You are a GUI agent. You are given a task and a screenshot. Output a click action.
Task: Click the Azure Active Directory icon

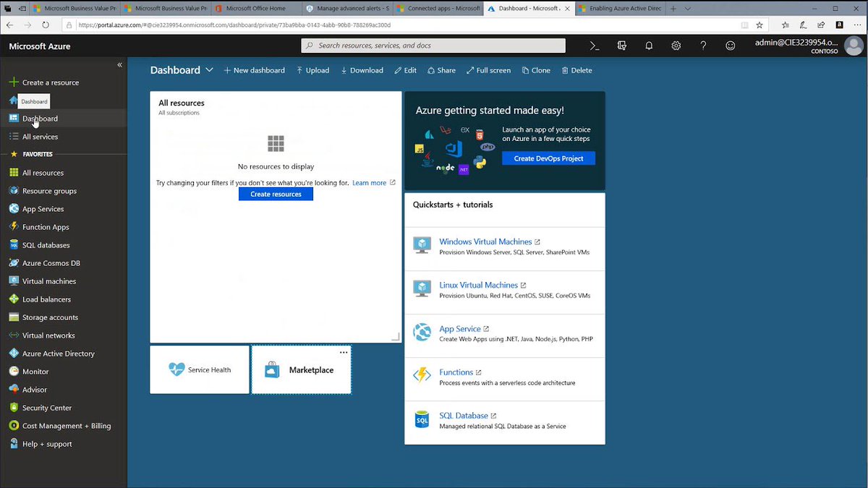[x=14, y=354]
